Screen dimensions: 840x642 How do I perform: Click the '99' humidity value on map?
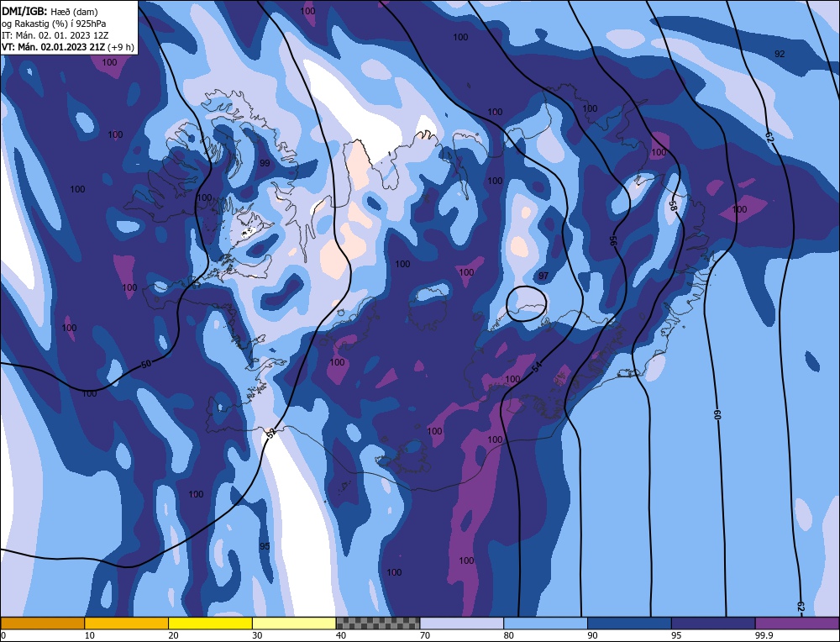[264, 163]
